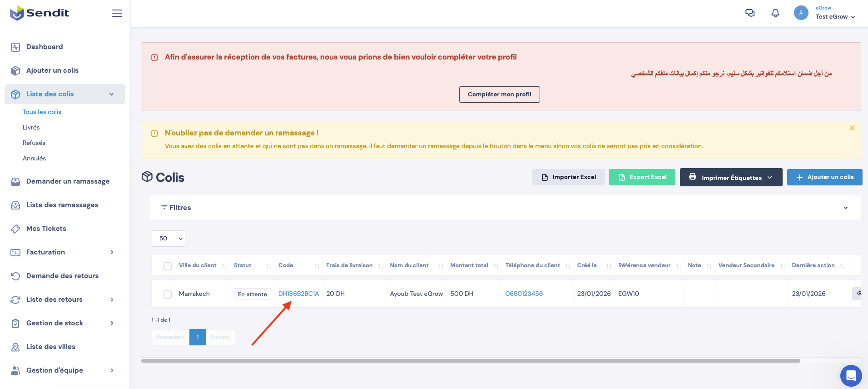Screen dimensions: 868x389
Task: Select all parcels header checkbox
Action: point(168,266)
